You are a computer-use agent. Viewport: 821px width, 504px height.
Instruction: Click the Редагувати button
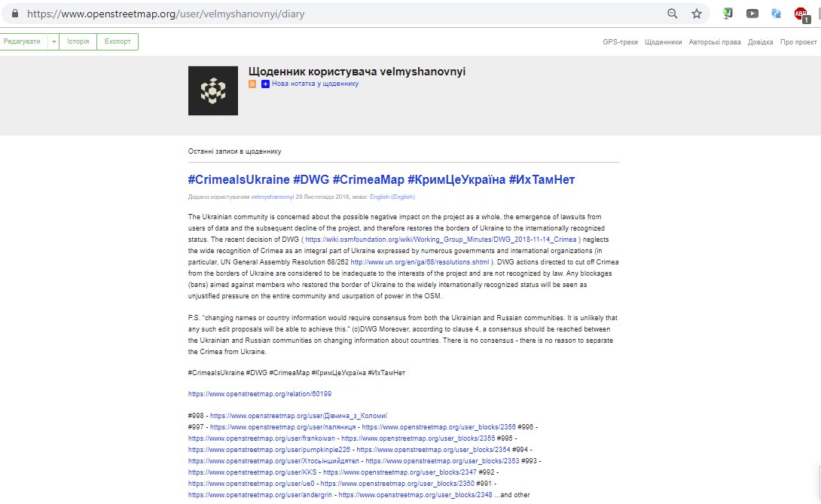pyautogui.click(x=22, y=42)
